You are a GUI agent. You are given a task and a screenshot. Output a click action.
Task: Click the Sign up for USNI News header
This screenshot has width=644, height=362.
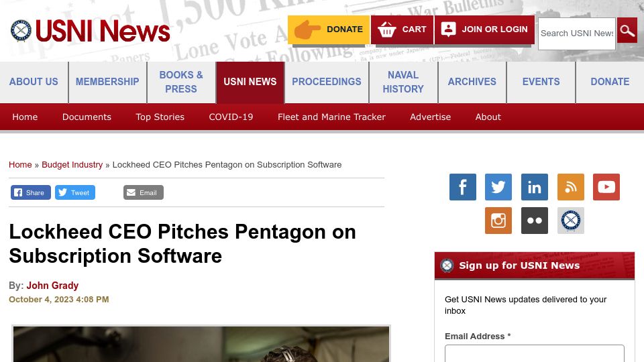(x=535, y=265)
